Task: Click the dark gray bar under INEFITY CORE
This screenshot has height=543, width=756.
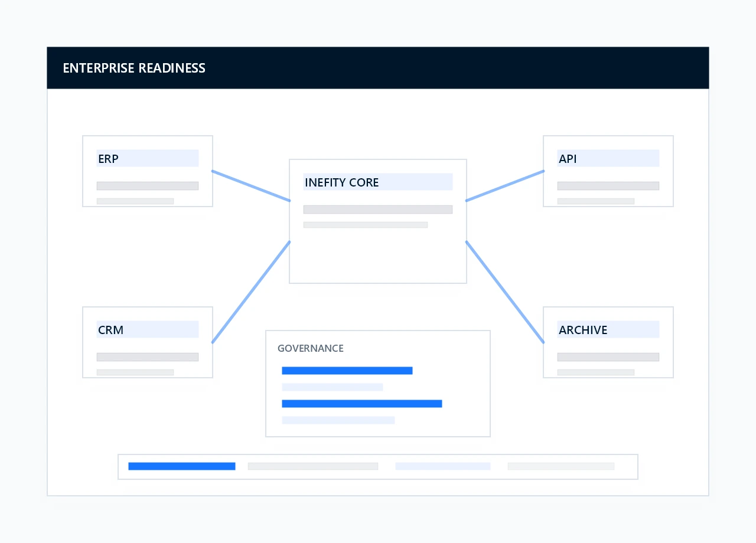Action: [x=377, y=210]
